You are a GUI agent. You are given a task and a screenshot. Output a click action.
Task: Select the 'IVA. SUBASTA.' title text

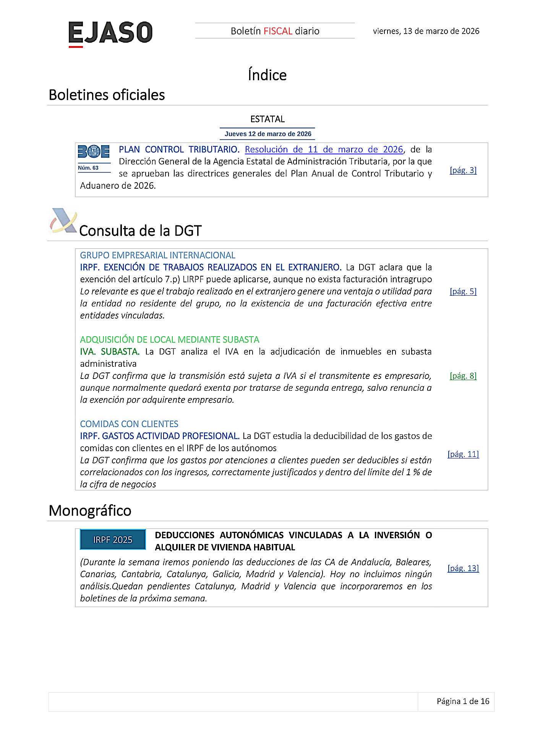pos(110,352)
